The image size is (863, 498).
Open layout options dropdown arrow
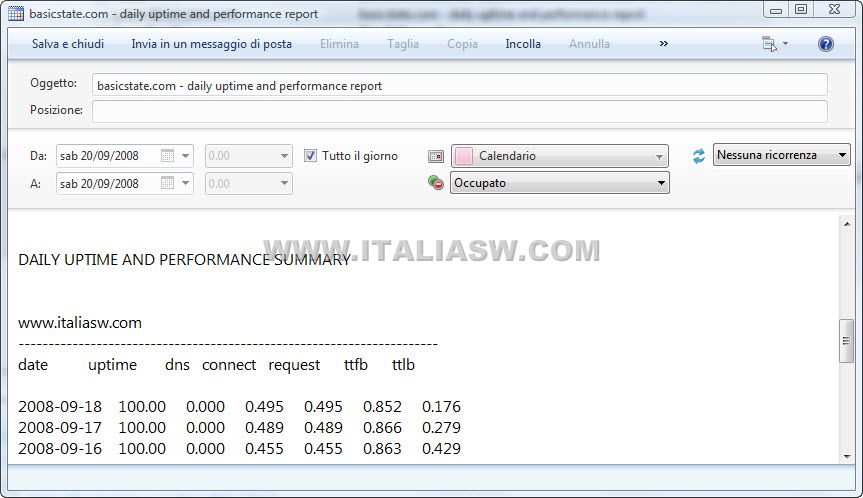point(785,43)
